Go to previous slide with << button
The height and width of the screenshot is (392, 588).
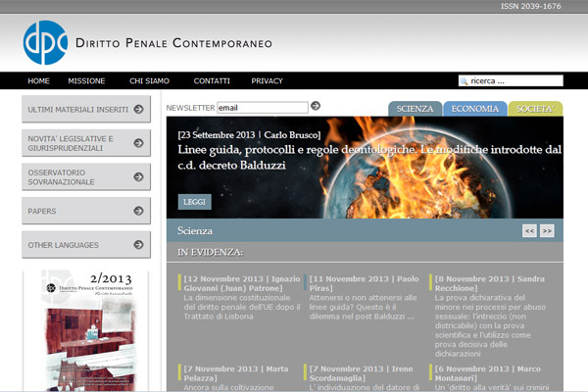click(x=529, y=230)
